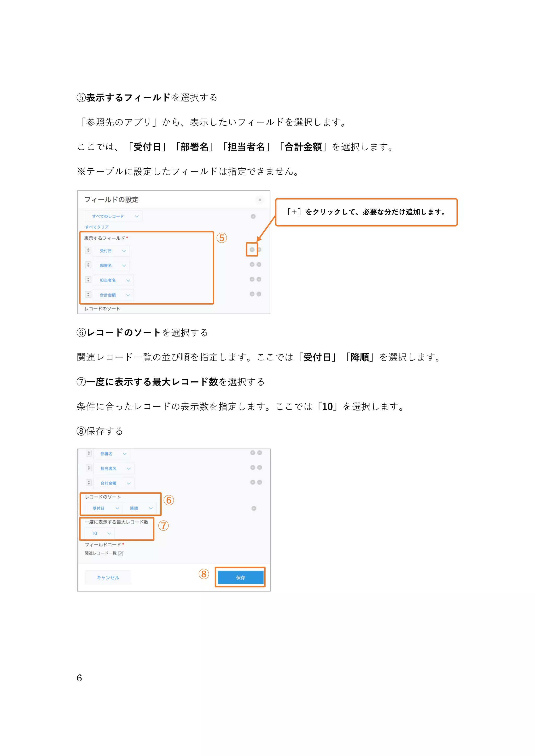Click the レコードのソート label in the titled dialog
The height and width of the screenshot is (756, 535).
(102, 309)
